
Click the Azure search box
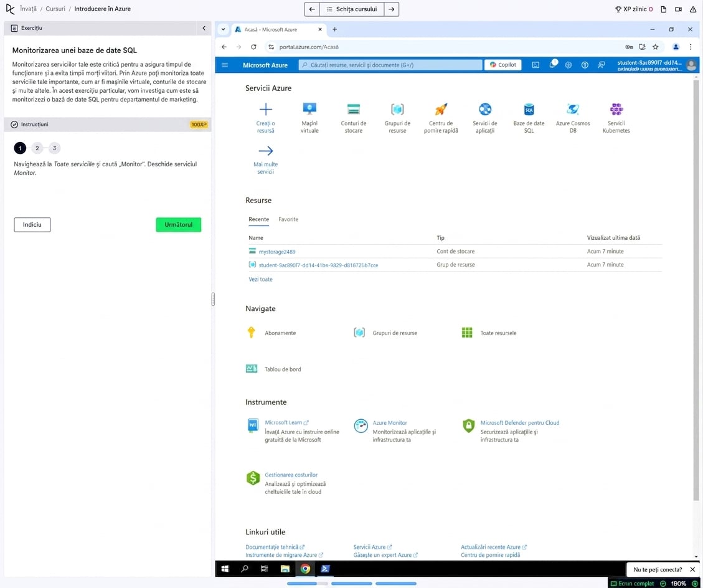[x=390, y=65]
